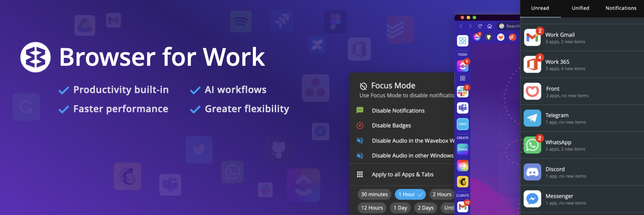Select the Unified tab

click(x=580, y=8)
